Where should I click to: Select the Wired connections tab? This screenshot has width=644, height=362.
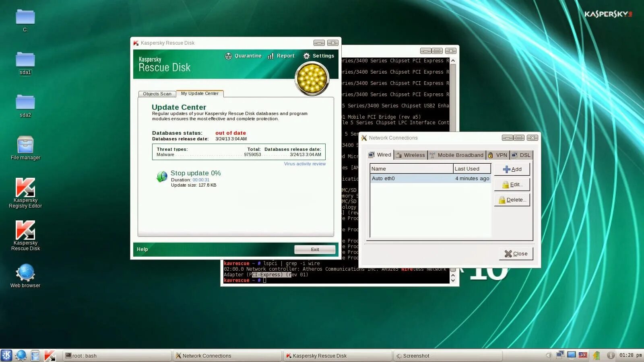pyautogui.click(x=380, y=155)
